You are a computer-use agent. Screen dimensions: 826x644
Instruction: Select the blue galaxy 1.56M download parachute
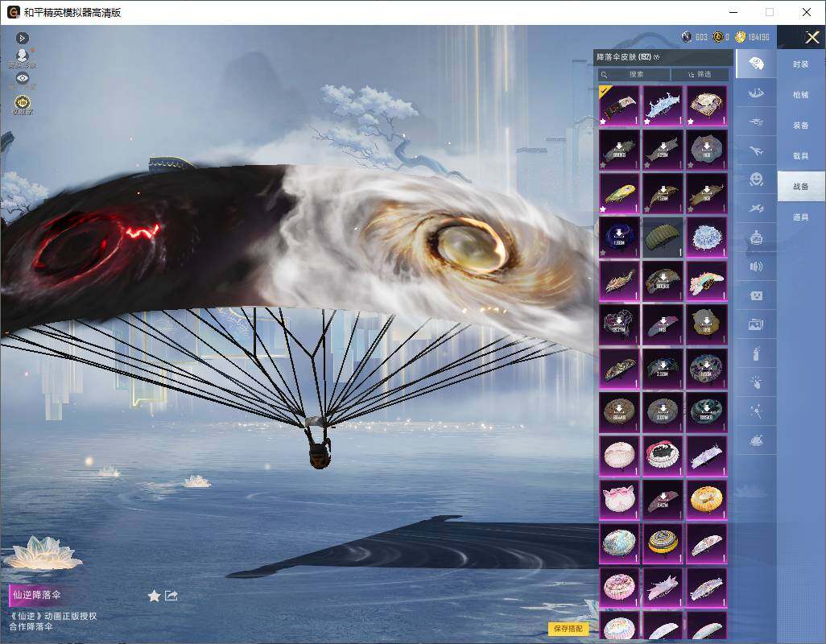[x=620, y=237]
